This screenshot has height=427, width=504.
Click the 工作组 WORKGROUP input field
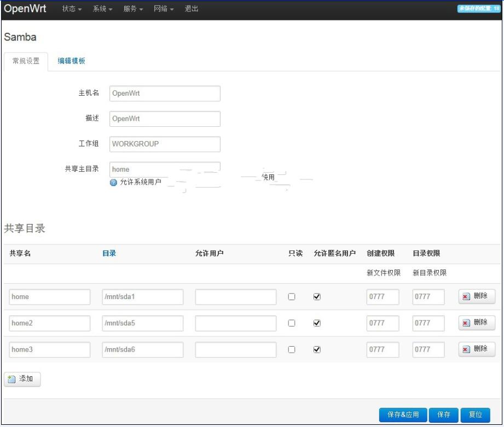[165, 144]
